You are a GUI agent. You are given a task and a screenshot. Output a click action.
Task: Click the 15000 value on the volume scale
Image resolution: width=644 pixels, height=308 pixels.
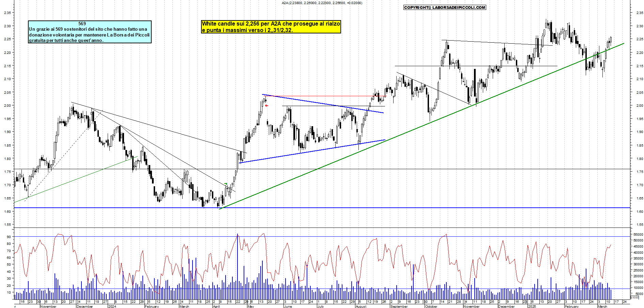pos(638,282)
